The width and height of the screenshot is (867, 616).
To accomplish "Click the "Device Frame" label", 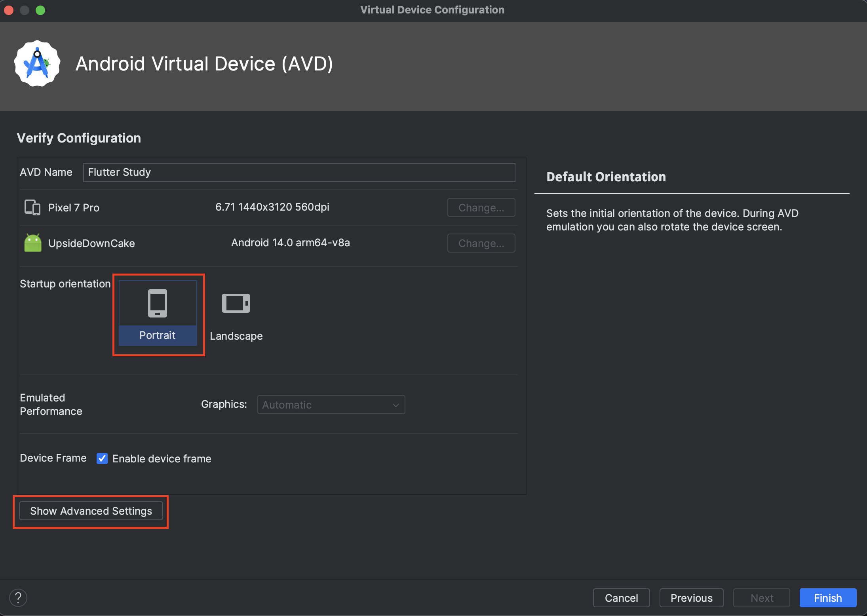I will 53,458.
